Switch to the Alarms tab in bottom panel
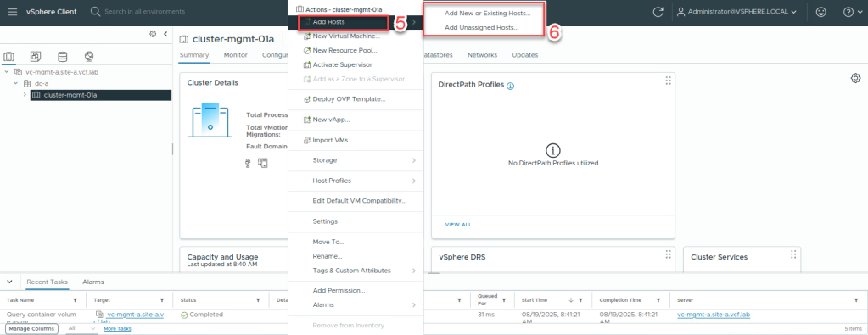 (x=93, y=282)
